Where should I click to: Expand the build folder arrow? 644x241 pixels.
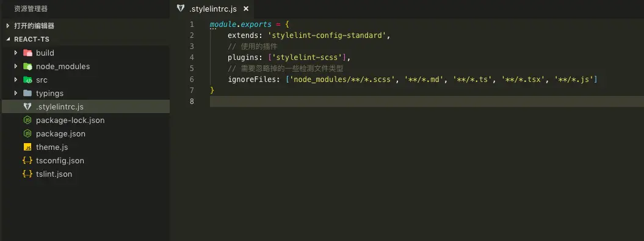pyautogui.click(x=16, y=53)
